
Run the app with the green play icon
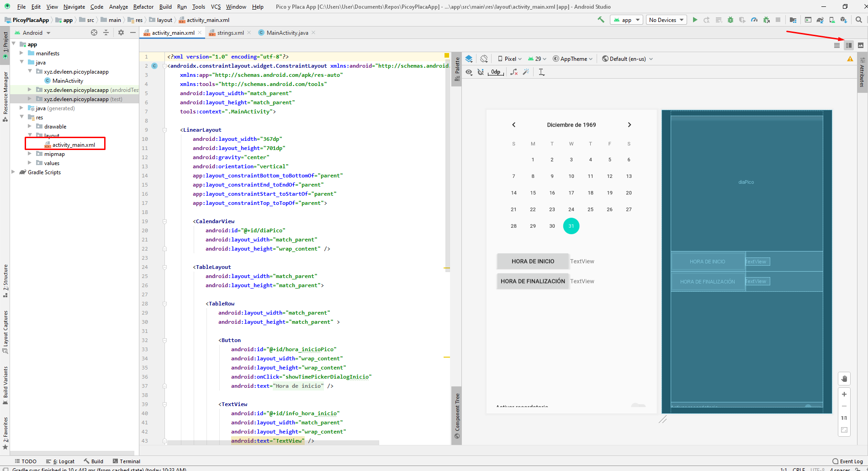[695, 20]
